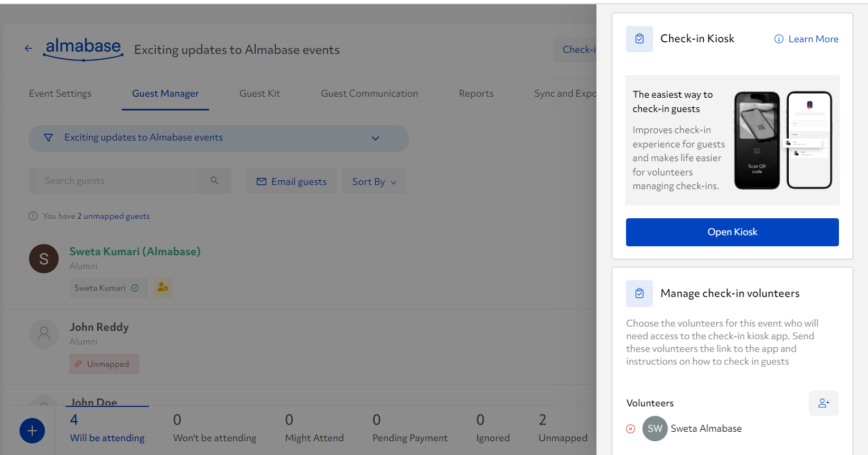Open the Event Settings tab
This screenshot has width=868, height=455.
pyautogui.click(x=60, y=94)
